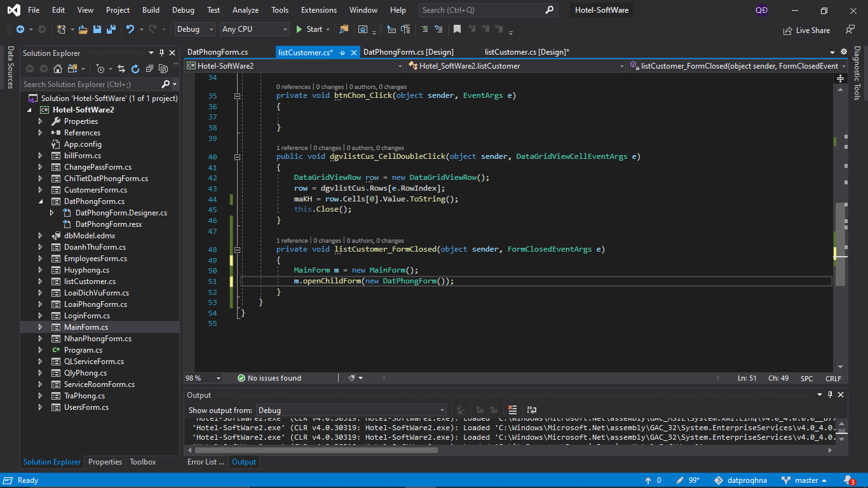Open notifications bell in status bar
Image resolution: width=868 pixels, height=488 pixels.
[848, 480]
